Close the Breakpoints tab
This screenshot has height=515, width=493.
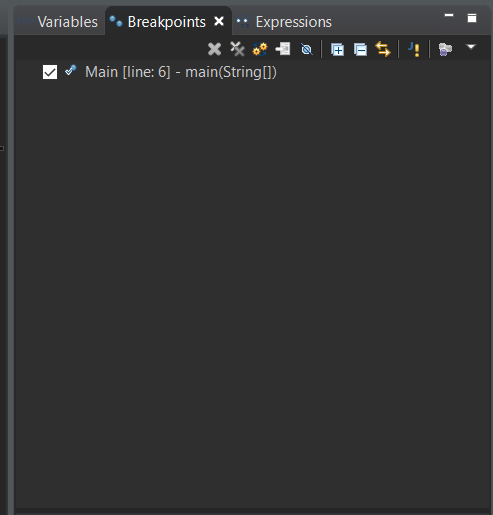tap(219, 22)
